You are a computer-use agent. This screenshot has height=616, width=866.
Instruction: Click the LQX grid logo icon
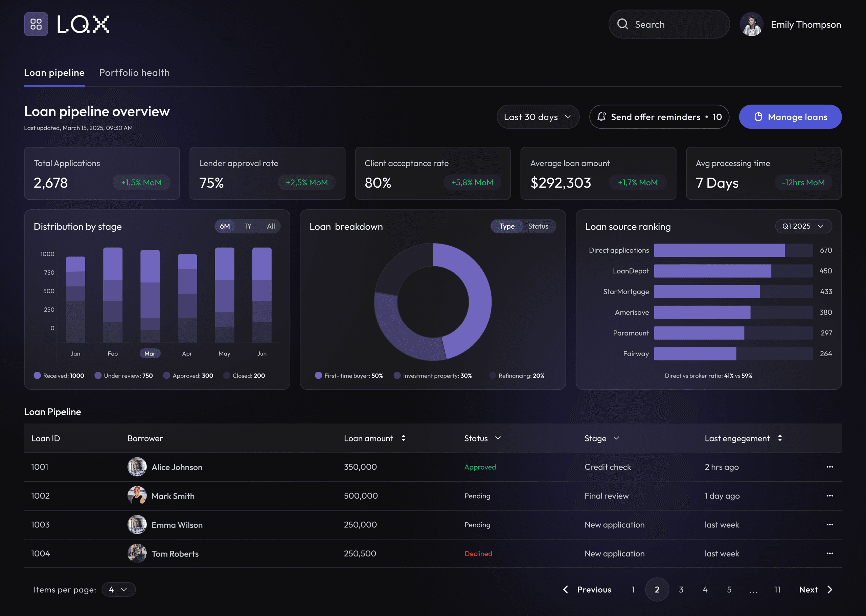pyautogui.click(x=36, y=24)
